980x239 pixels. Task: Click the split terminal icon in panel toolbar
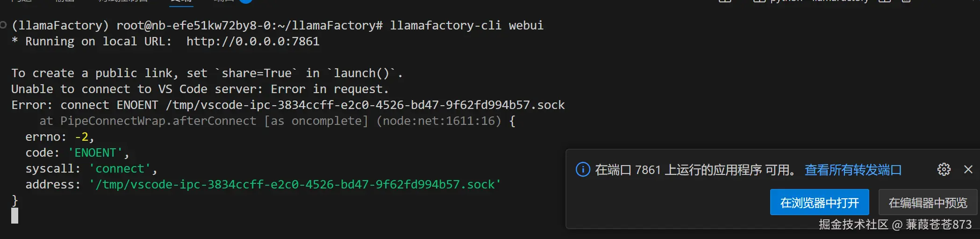coord(885,1)
